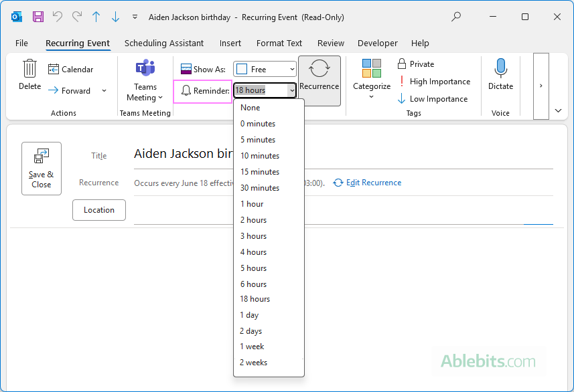574x392 pixels.
Task: Click Edit Recurrence link
Action: [x=368, y=183]
